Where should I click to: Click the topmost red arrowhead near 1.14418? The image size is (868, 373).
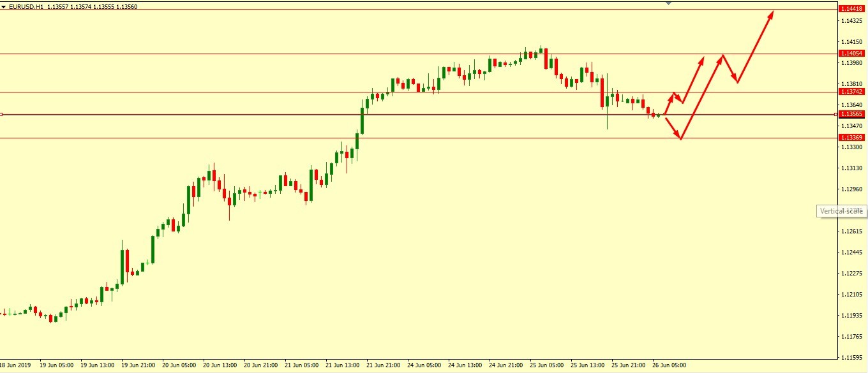click(x=773, y=11)
